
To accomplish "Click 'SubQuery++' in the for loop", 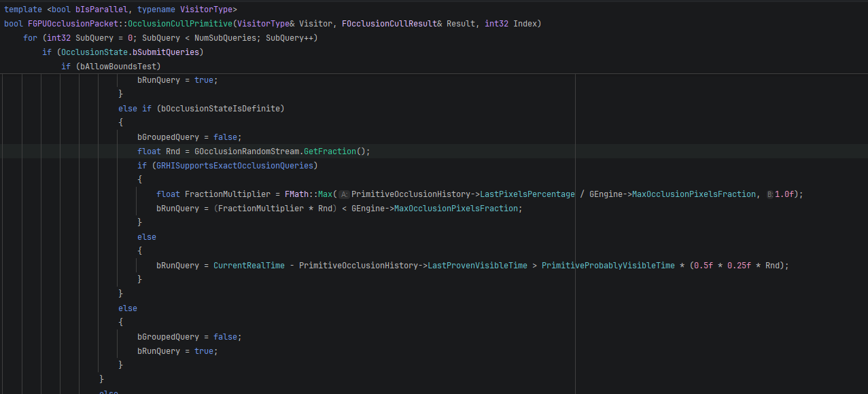I will pos(290,38).
